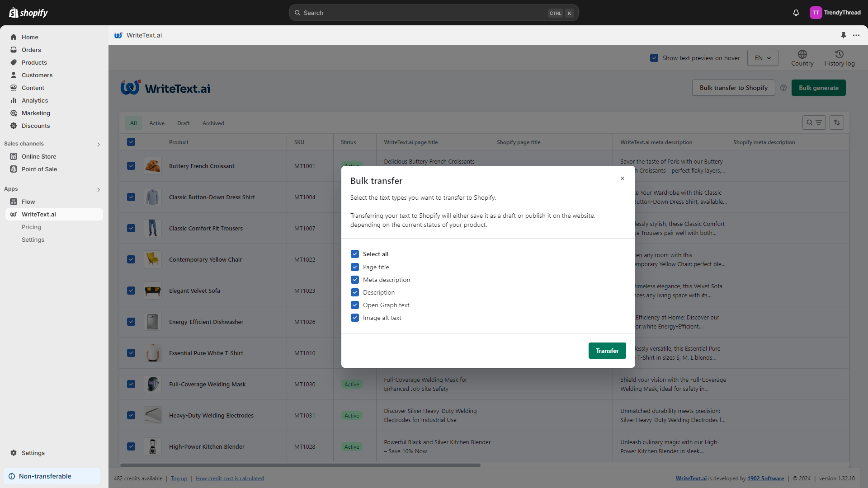Uncheck Buttery French Croissant row
The height and width of the screenshot is (488, 868).
pos(131,166)
